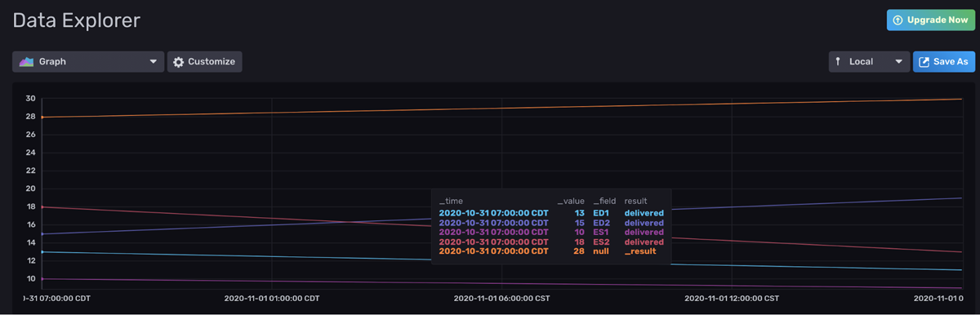Click the _value column header in the tooltip
Image resolution: width=980 pixels, height=315 pixels.
571,201
